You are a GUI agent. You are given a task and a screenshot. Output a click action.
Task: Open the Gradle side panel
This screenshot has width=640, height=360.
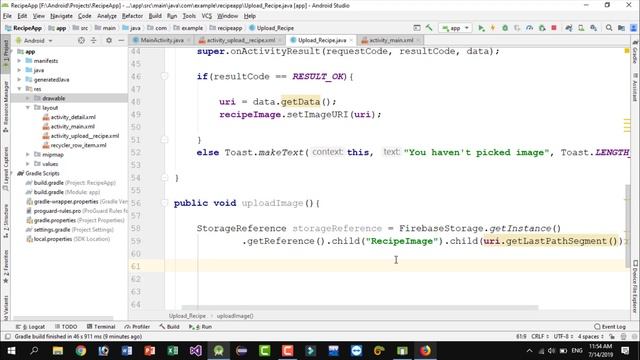[635, 52]
